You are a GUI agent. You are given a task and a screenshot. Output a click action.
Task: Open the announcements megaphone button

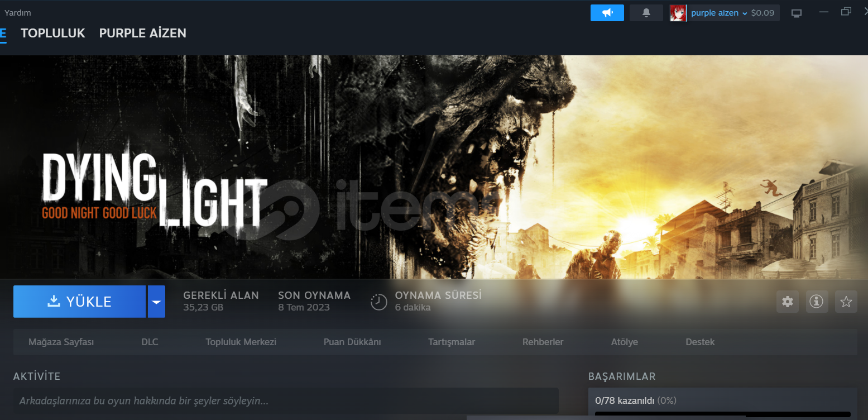(x=607, y=13)
